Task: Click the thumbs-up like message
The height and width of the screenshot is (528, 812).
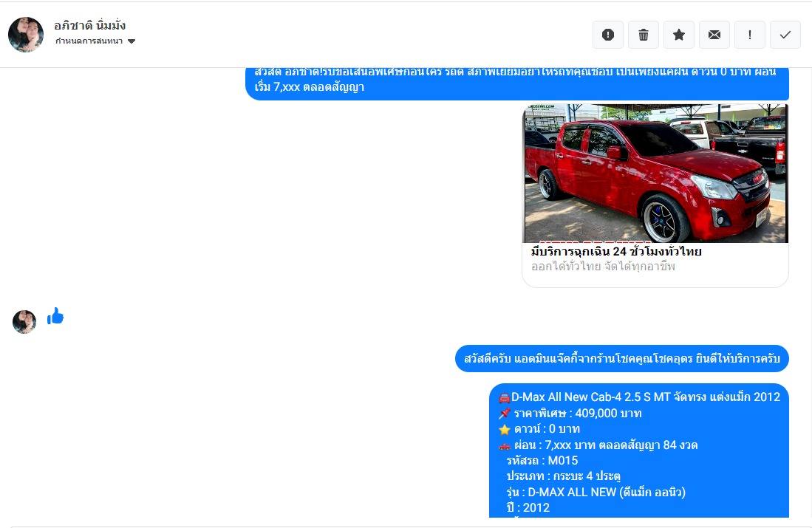Action: (55, 316)
